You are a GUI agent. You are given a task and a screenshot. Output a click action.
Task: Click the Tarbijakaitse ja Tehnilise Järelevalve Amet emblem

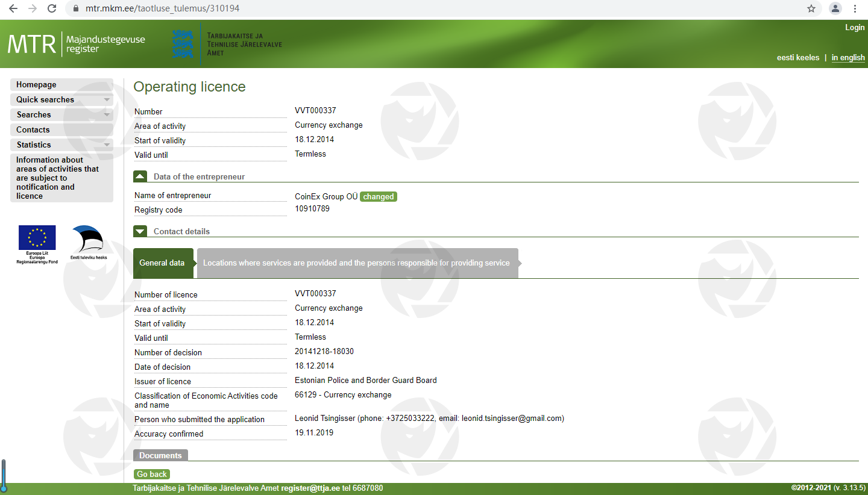[183, 44]
